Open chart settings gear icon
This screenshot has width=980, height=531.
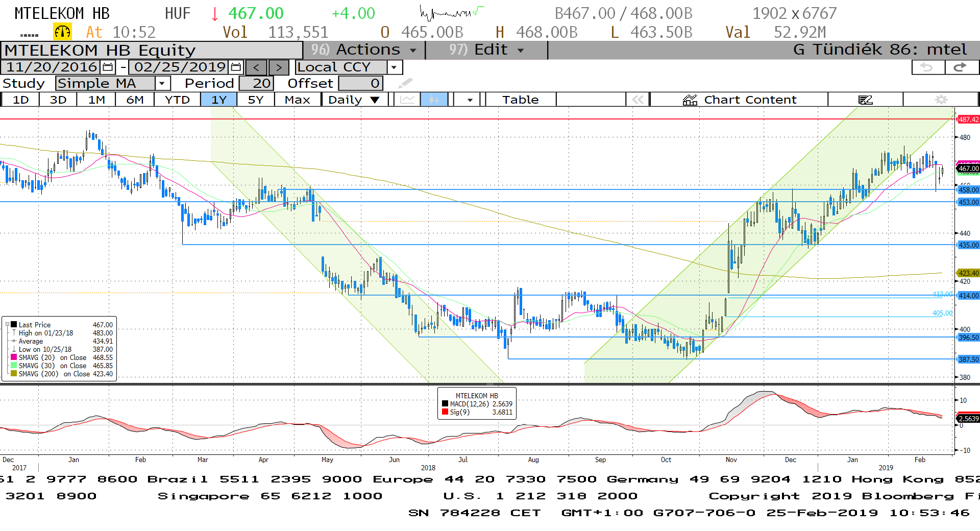click(941, 100)
